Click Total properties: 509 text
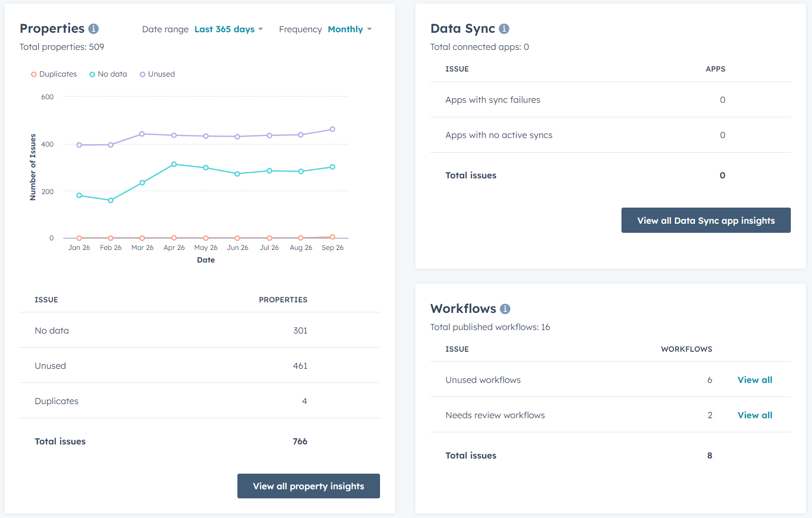 pyautogui.click(x=62, y=47)
